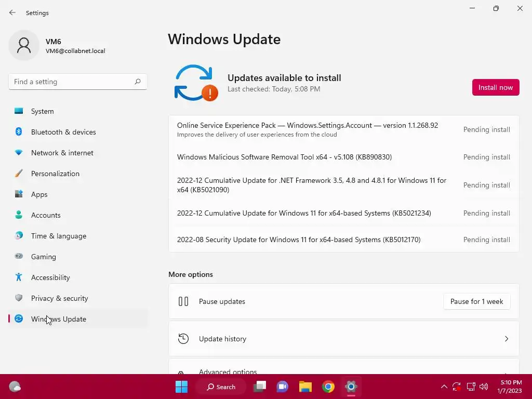
Task: Open Advanced options row
Action: tap(344, 366)
